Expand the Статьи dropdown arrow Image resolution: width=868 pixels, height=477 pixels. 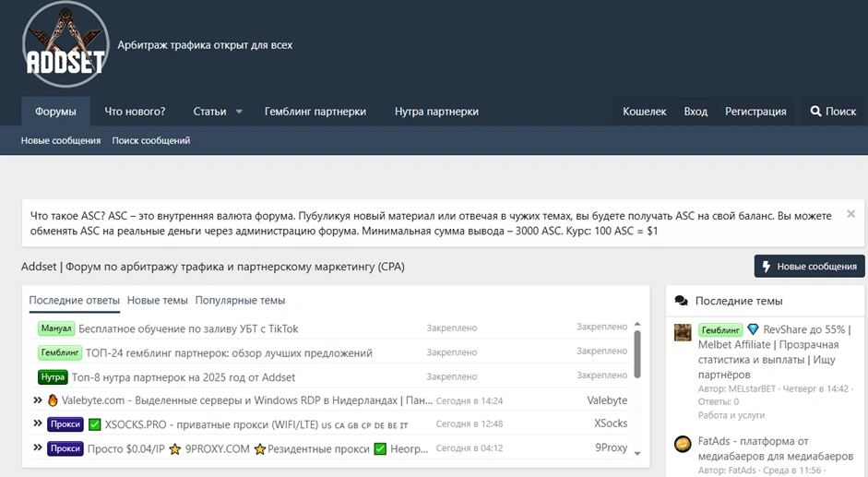pos(239,112)
